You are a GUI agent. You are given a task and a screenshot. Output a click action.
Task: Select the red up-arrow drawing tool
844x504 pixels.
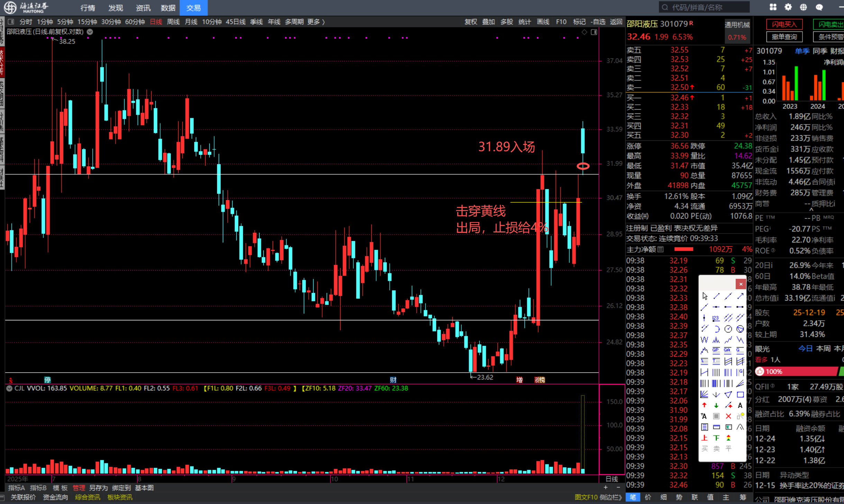pyautogui.click(x=704, y=405)
